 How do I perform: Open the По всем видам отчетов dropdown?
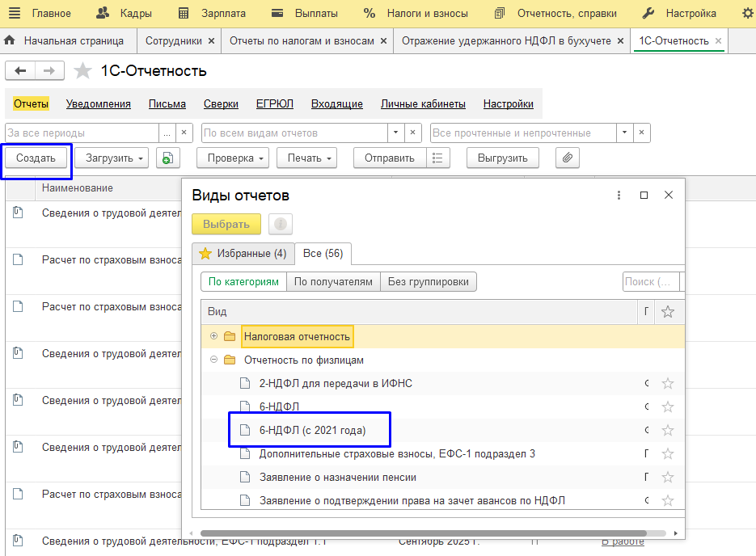[x=395, y=133]
